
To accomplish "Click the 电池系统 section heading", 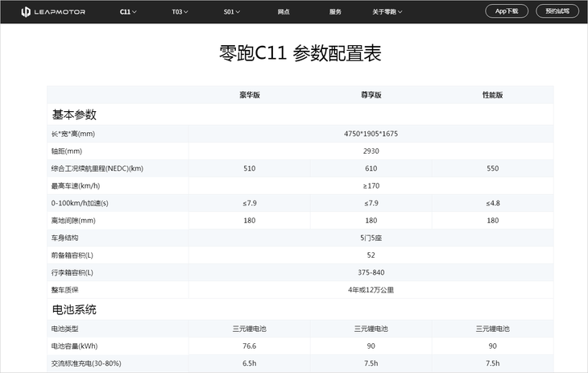I will click(74, 309).
